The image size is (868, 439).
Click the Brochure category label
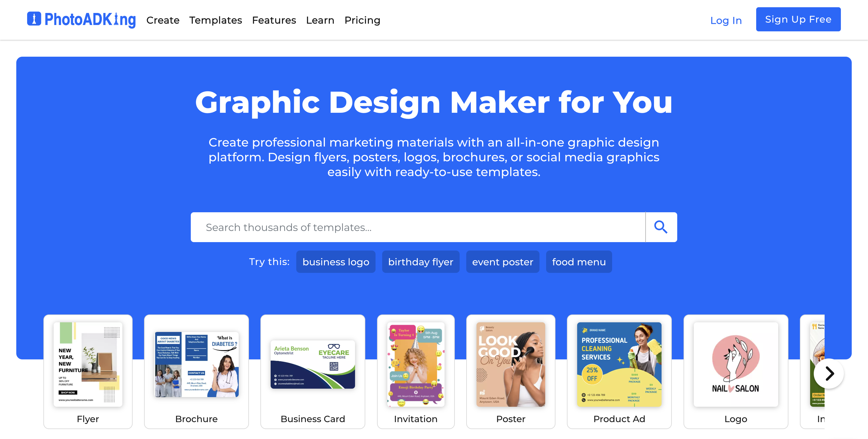197,419
